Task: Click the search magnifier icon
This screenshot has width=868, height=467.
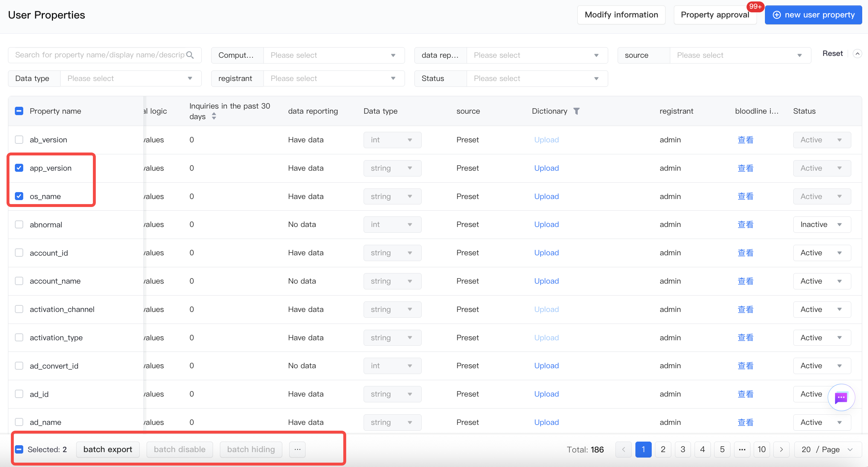Action: pos(190,55)
